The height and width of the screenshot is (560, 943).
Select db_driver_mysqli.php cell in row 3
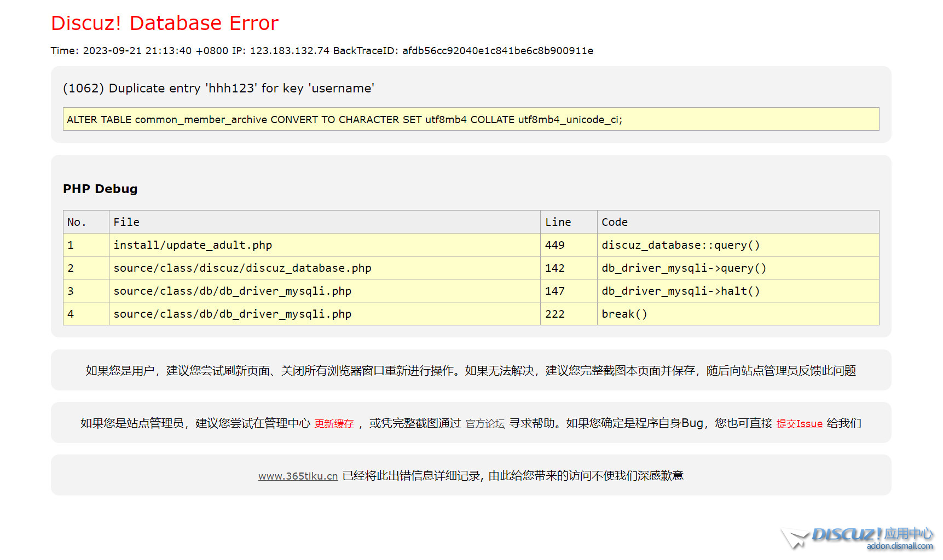coord(325,291)
